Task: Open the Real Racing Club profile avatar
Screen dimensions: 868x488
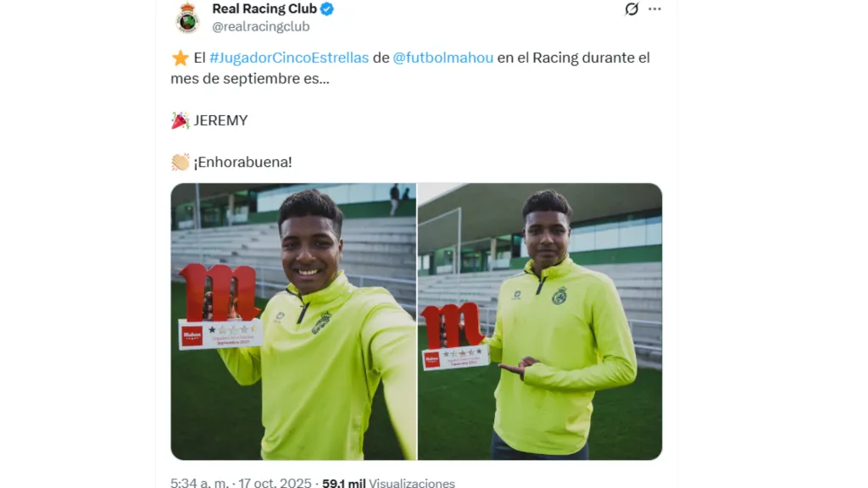Action: [x=187, y=18]
